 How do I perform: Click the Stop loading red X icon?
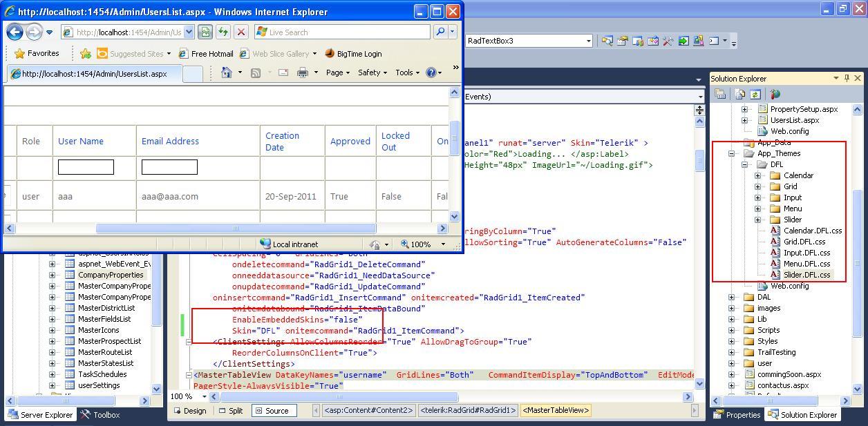pos(240,32)
